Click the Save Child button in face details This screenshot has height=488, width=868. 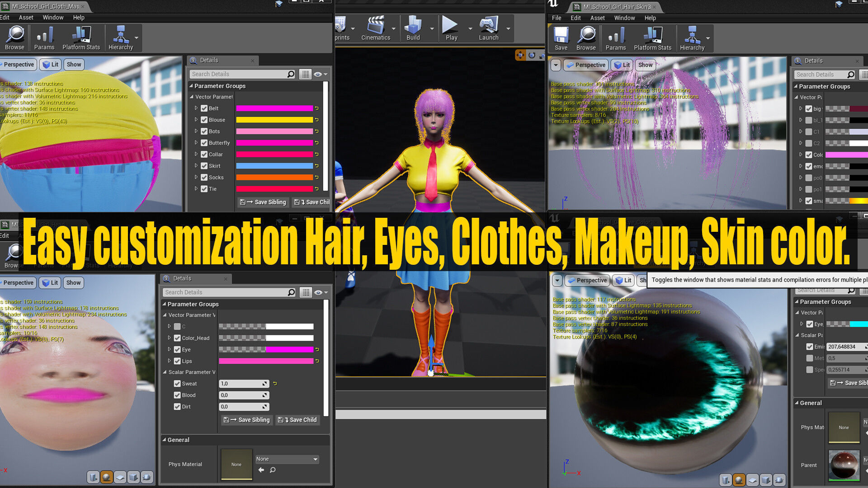coord(297,420)
